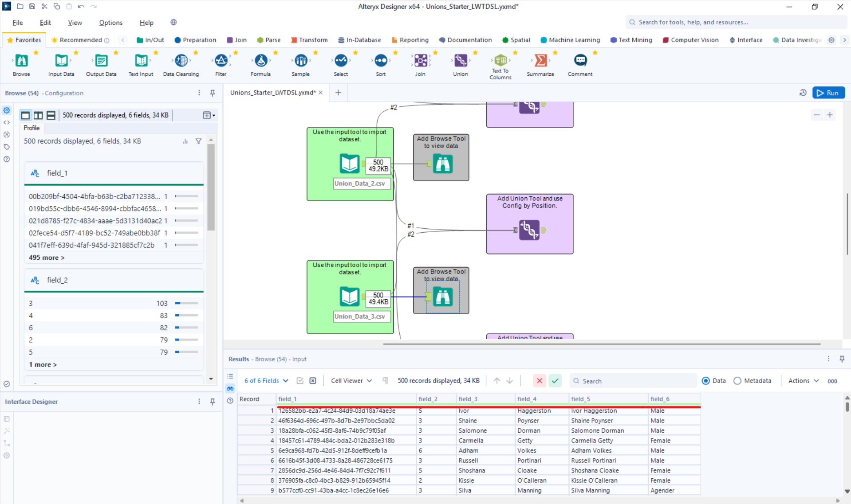Expand the Cell Viewer dropdown

pos(351,381)
